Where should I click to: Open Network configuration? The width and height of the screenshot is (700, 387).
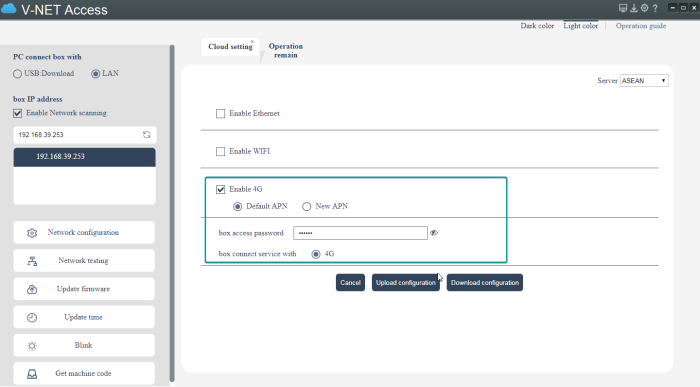pos(84,233)
